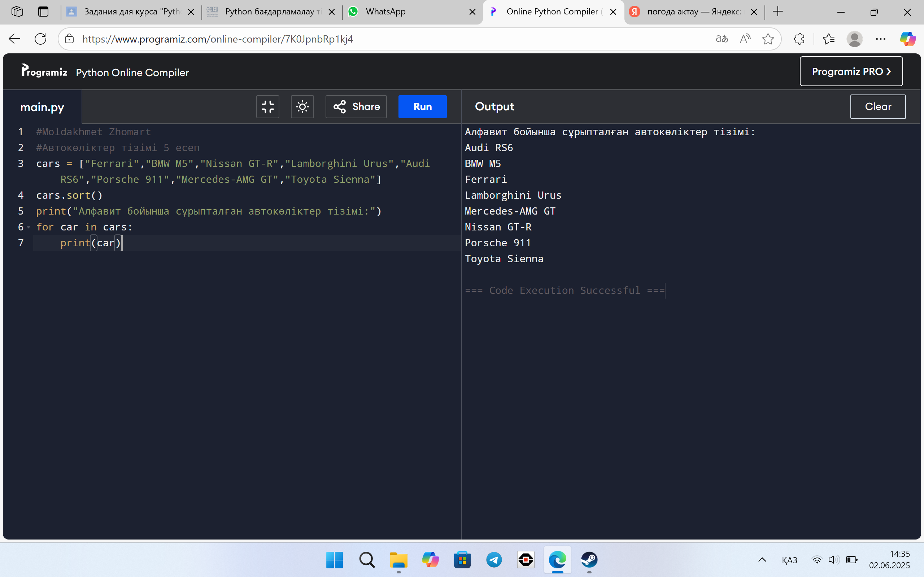
Task: Open Programiz PRO link
Action: point(851,71)
